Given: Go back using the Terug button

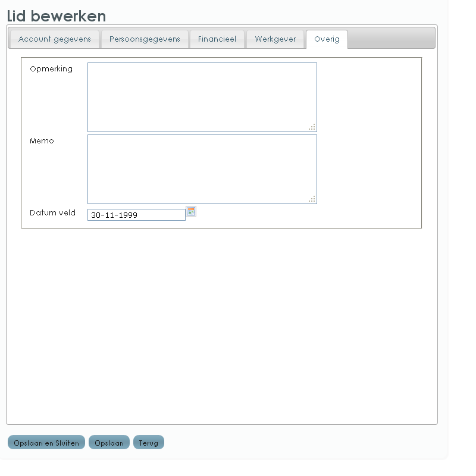Looking at the screenshot, I should pyautogui.click(x=149, y=443).
